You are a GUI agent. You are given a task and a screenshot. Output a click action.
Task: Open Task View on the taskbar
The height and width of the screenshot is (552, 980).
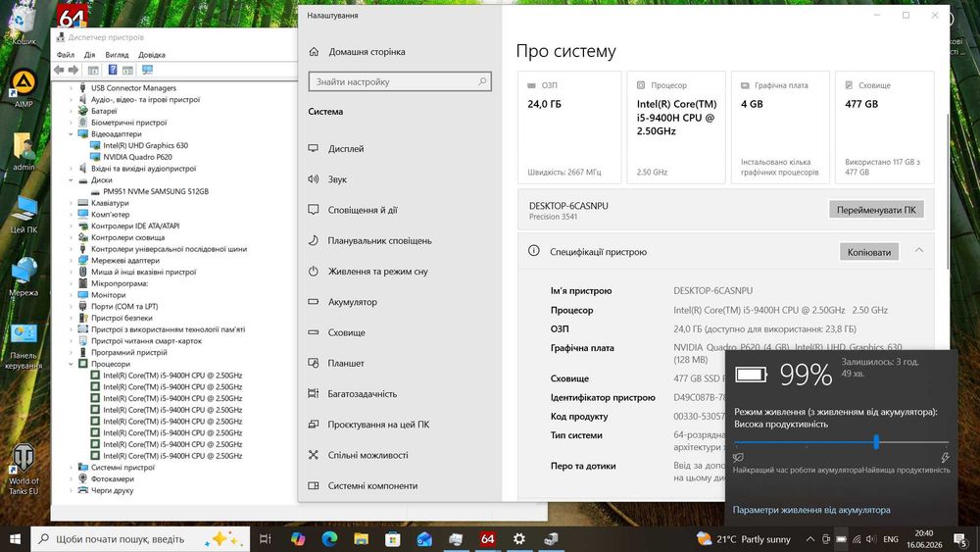(x=265, y=539)
